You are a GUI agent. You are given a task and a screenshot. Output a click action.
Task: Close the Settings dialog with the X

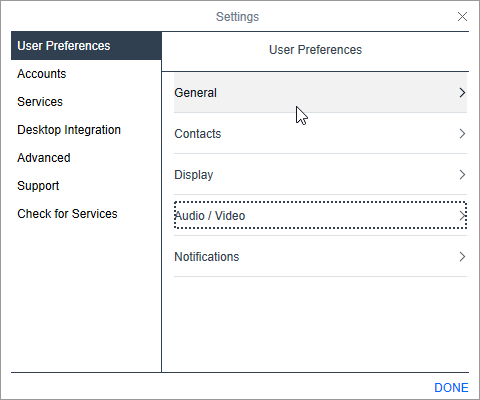coord(462,17)
